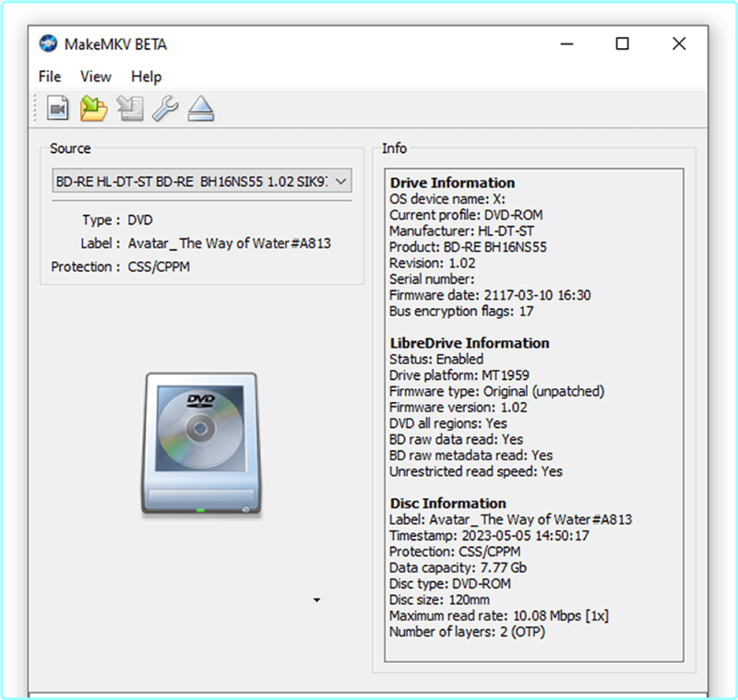Click the Open files camcorder icon
738x700 pixels.
click(x=58, y=109)
